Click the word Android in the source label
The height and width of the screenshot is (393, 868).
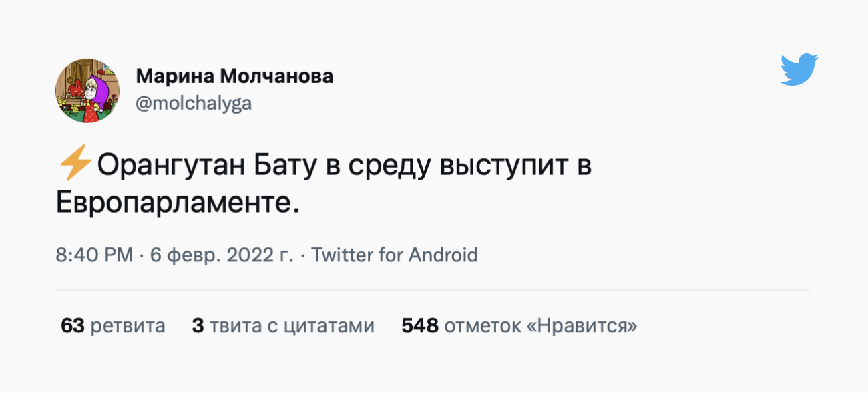tap(443, 255)
